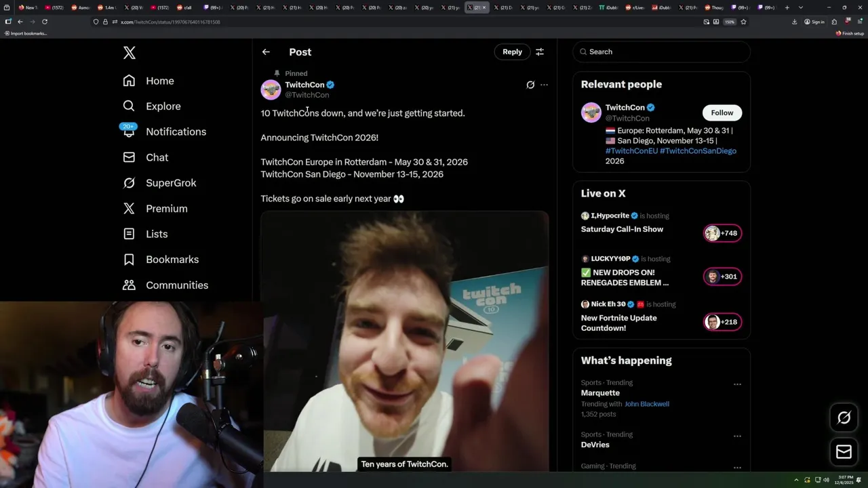868x488 pixels.
Task: Click Finish setup in bookmarks bar
Action: (850, 33)
